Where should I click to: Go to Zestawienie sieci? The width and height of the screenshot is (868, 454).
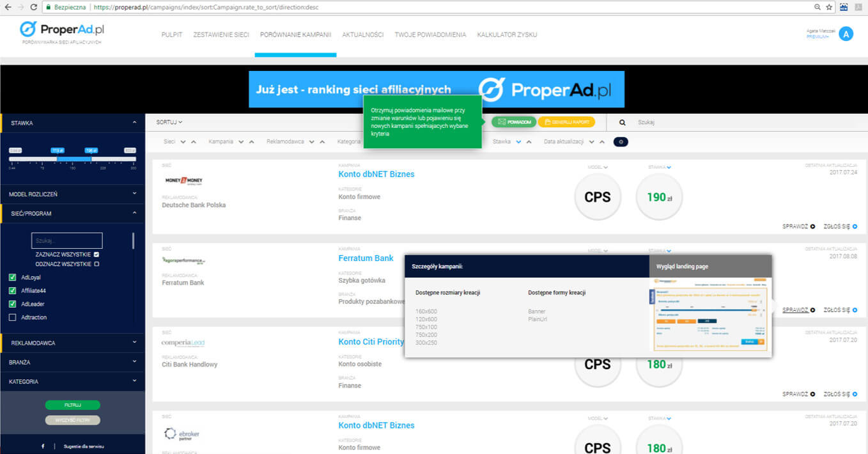tap(221, 35)
